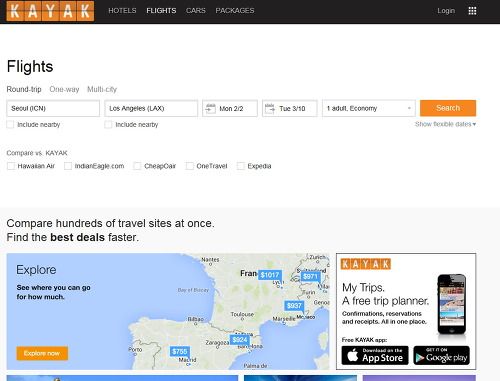Viewport: 500px width, 381px height.
Task: Go to the PACKAGES tab
Action: [x=235, y=11]
